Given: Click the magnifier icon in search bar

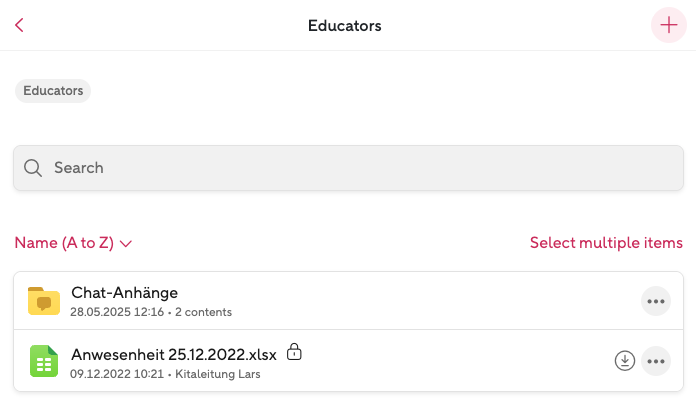Looking at the screenshot, I should (33, 168).
